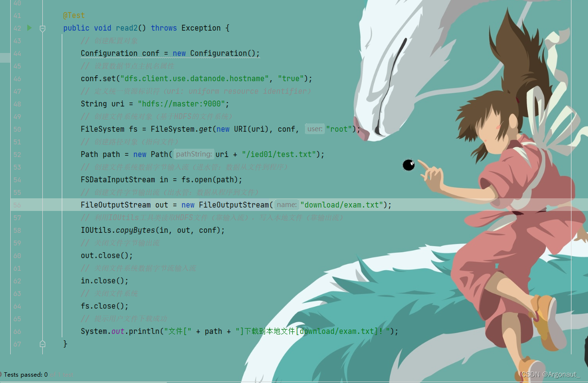Run the read2 test via gutter icon
588x383 pixels.
[29, 28]
